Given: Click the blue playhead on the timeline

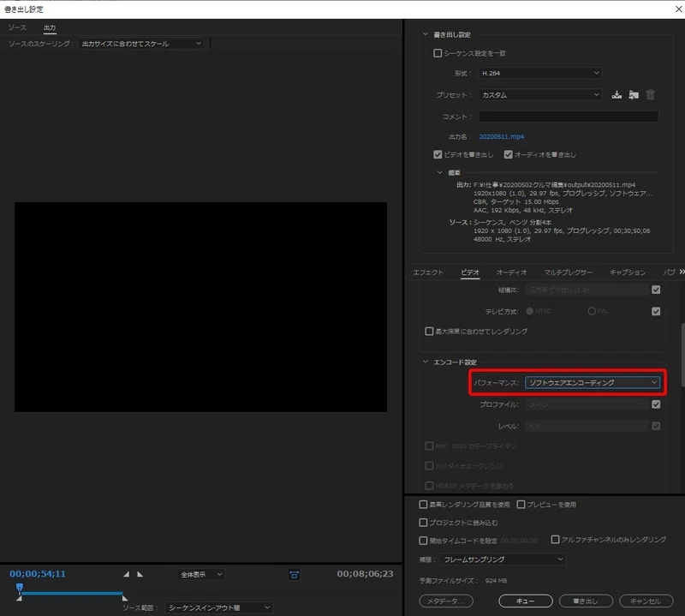Looking at the screenshot, I should click(x=19, y=587).
